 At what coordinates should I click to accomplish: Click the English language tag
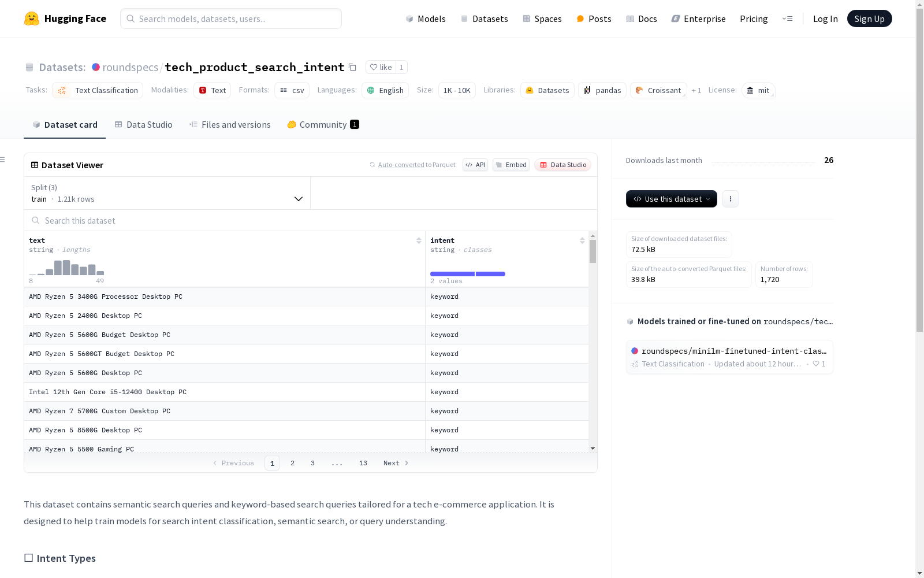tap(385, 90)
